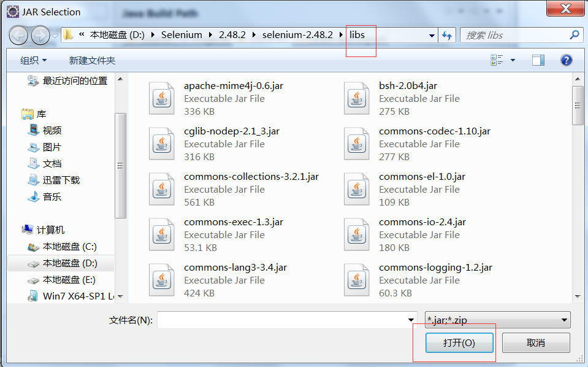
Task: Toggle the preview pane icon
Action: 538,60
